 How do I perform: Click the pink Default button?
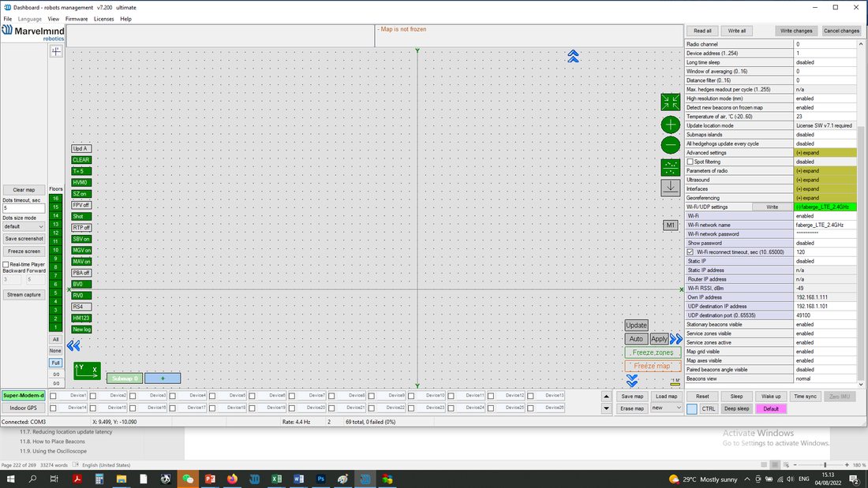coord(771,409)
